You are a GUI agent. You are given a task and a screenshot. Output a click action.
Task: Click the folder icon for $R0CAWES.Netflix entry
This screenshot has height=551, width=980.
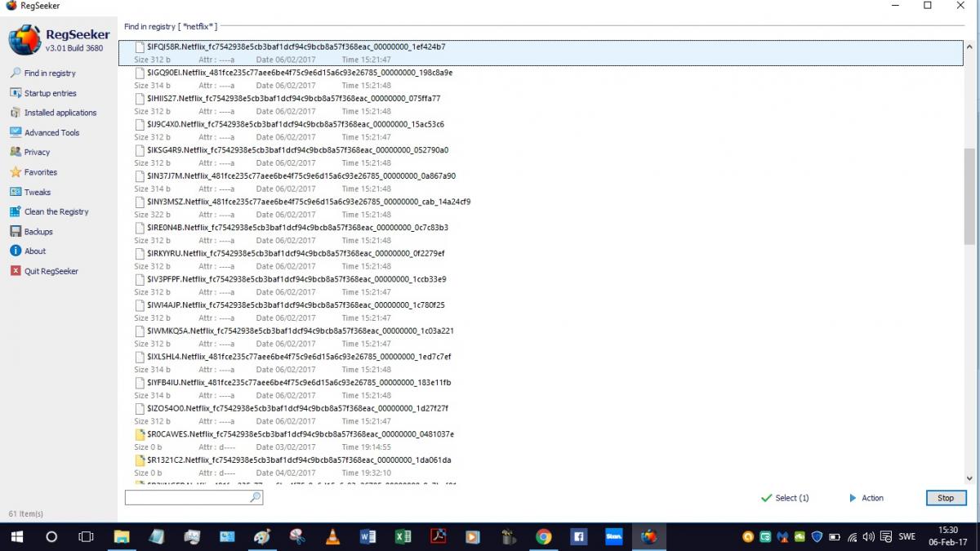click(140, 434)
